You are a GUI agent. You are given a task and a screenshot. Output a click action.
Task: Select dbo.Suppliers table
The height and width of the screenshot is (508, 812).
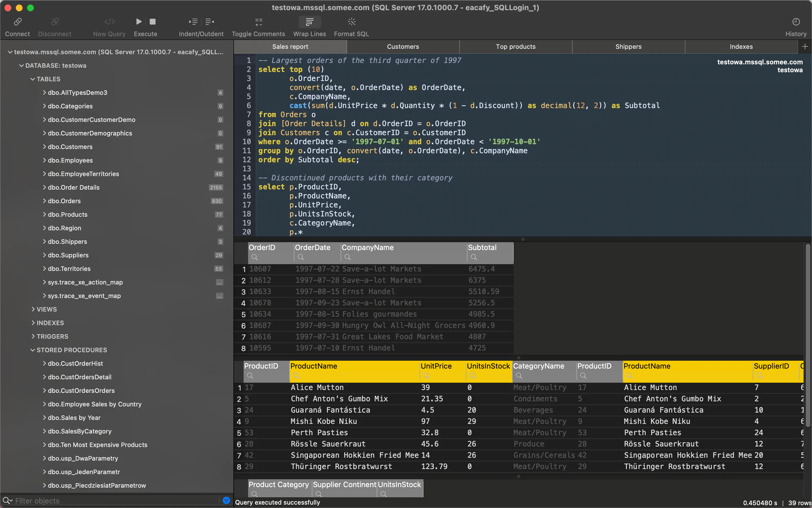[x=68, y=255]
